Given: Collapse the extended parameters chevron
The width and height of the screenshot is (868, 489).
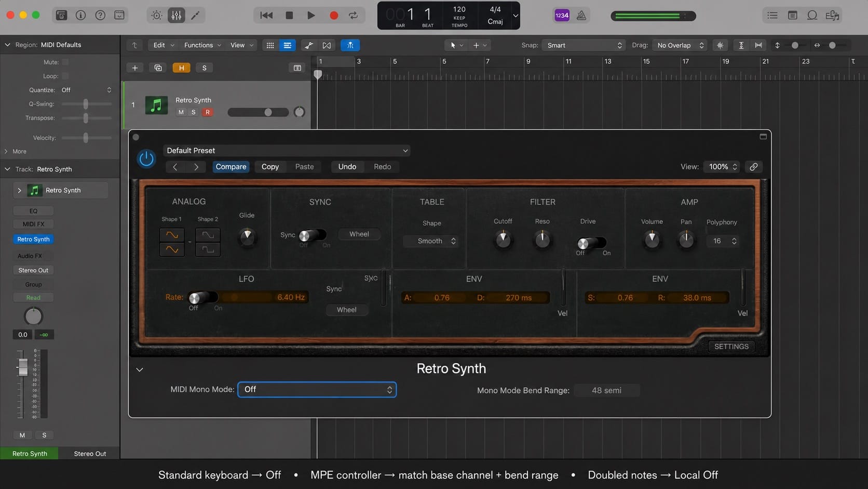Looking at the screenshot, I should pyautogui.click(x=140, y=370).
